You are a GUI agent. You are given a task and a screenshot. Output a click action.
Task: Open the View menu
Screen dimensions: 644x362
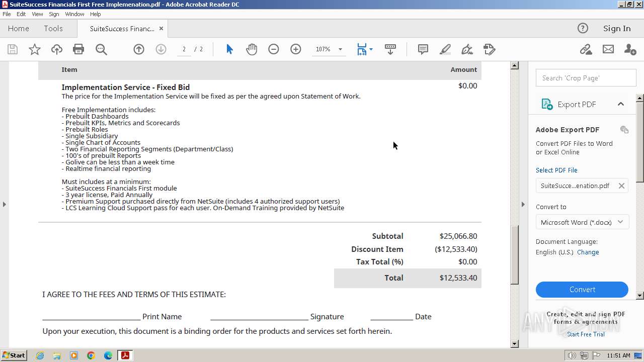tap(37, 14)
